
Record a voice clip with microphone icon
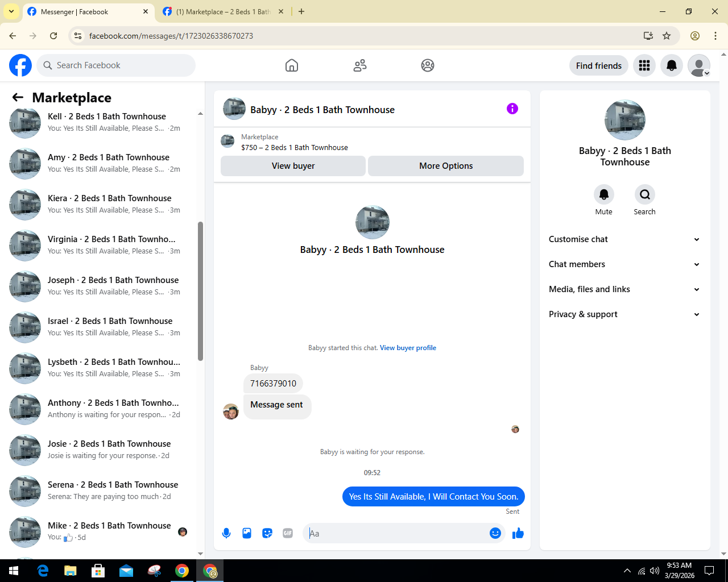pos(226,533)
